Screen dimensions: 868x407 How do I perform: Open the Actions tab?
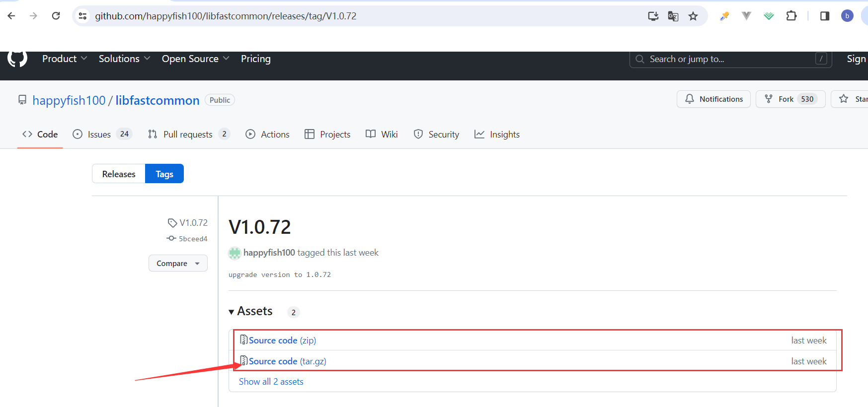267,134
